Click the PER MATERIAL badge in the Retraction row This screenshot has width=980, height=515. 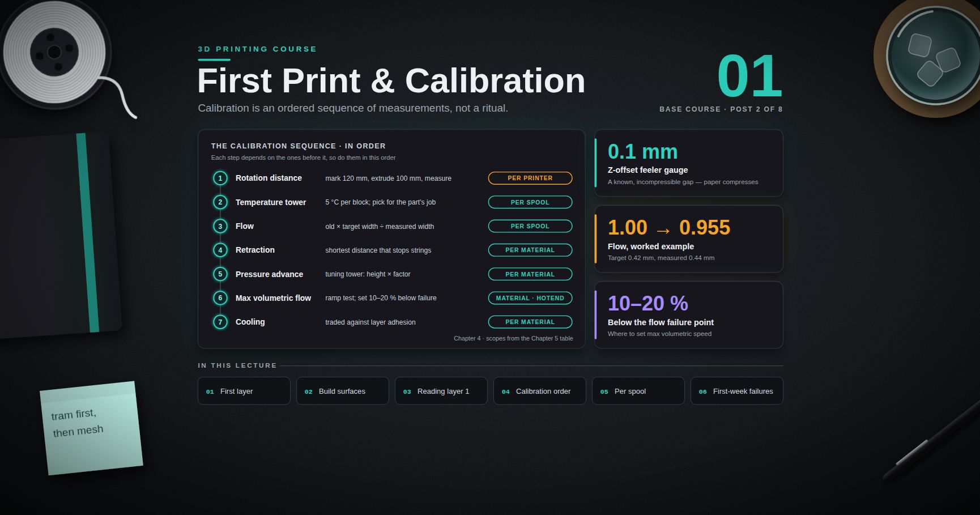tap(530, 250)
